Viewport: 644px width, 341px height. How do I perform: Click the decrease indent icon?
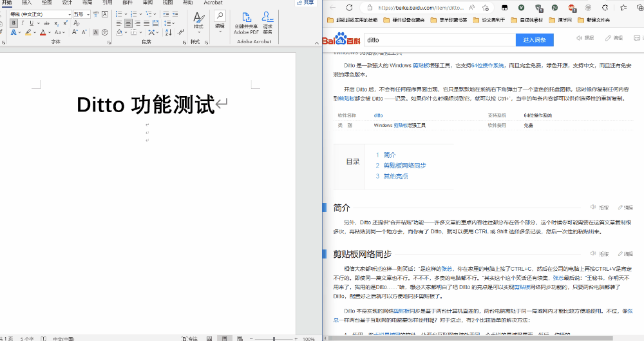click(x=166, y=14)
